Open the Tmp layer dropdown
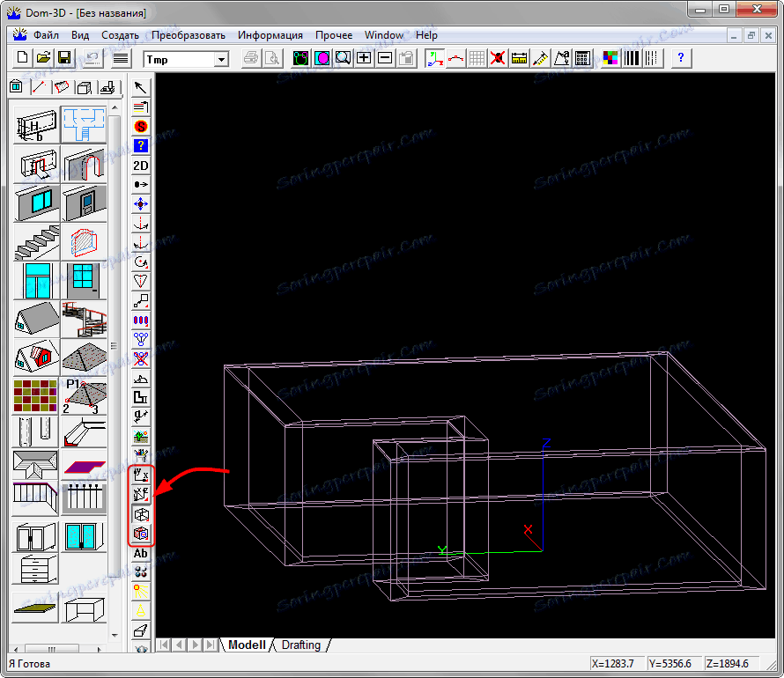 [221, 60]
